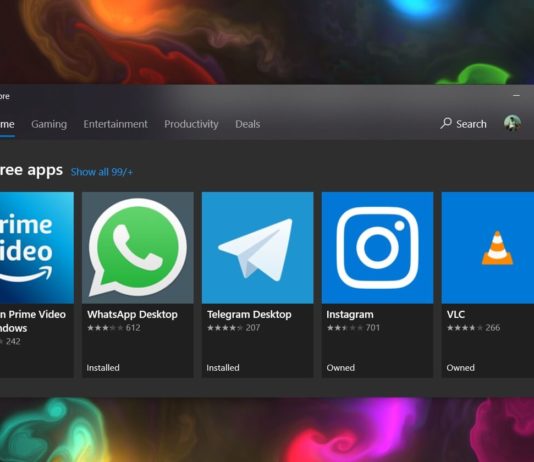Click the magnifier Search icon
Image resolution: width=534 pixels, height=462 pixels.
[446, 123]
